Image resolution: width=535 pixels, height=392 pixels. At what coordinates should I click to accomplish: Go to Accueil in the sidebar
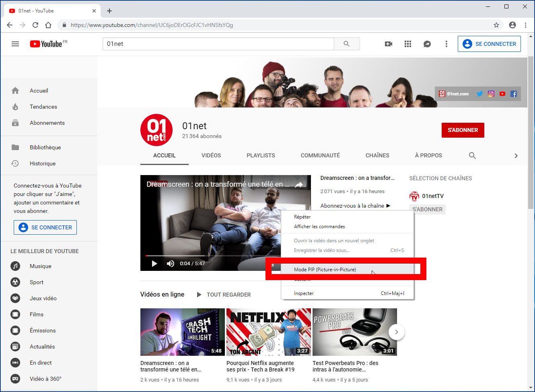point(49,91)
